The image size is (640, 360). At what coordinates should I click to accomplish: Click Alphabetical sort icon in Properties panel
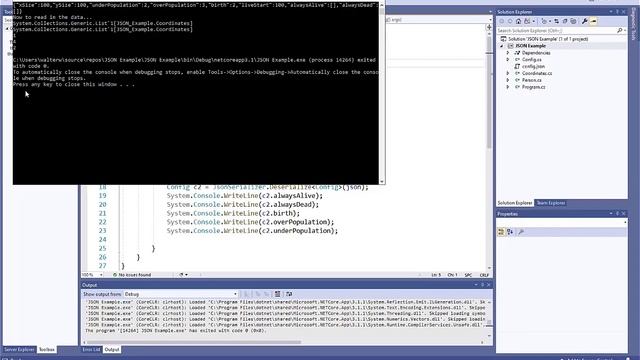(510, 232)
